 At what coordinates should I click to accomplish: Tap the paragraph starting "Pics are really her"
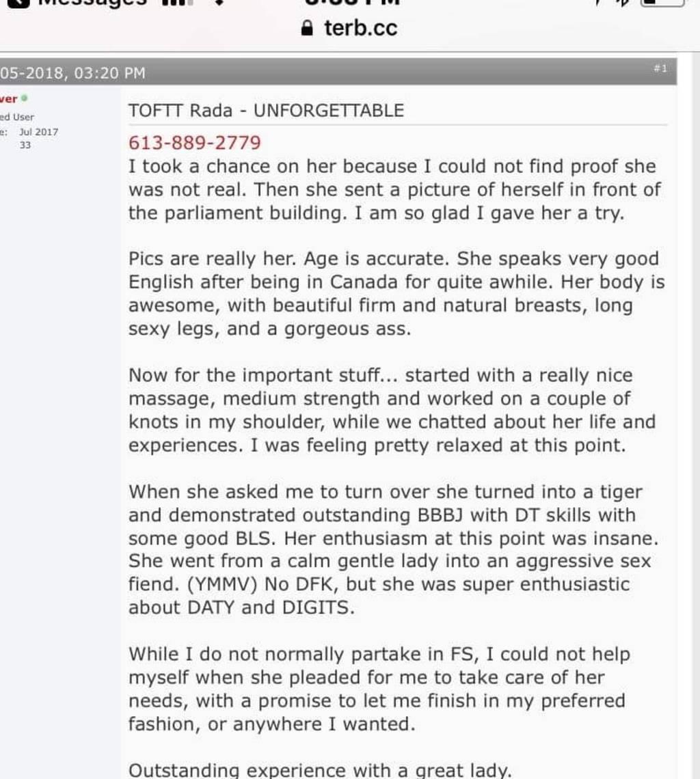[395, 294]
